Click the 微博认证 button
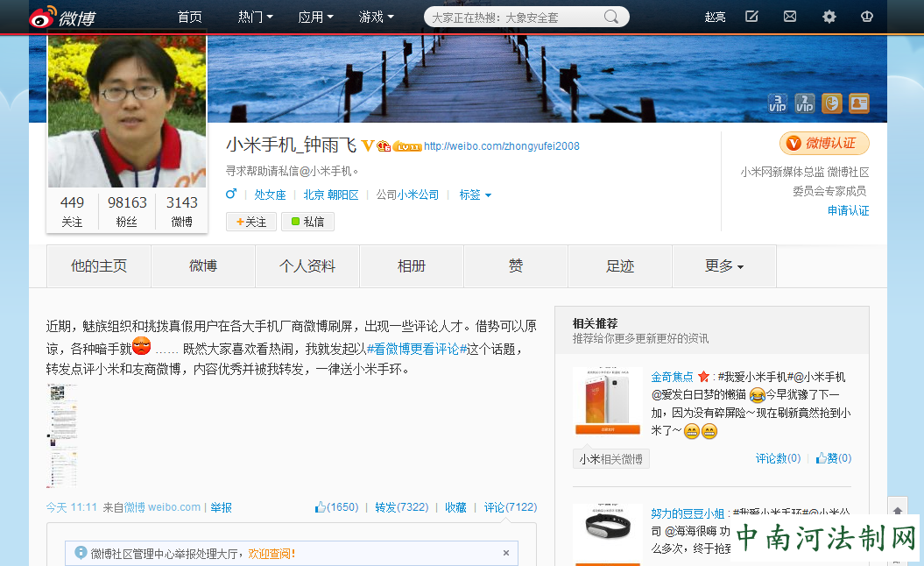924x566 pixels. coord(824,144)
